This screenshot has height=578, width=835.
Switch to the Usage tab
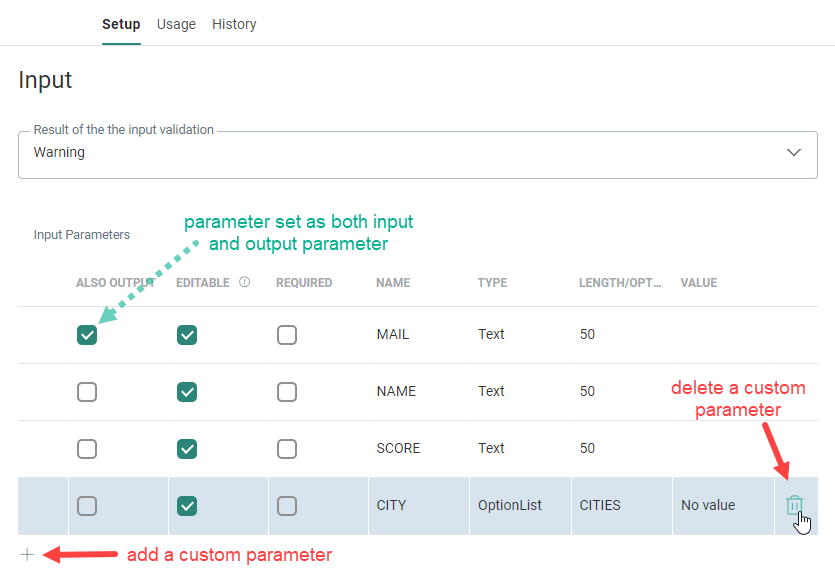click(176, 24)
